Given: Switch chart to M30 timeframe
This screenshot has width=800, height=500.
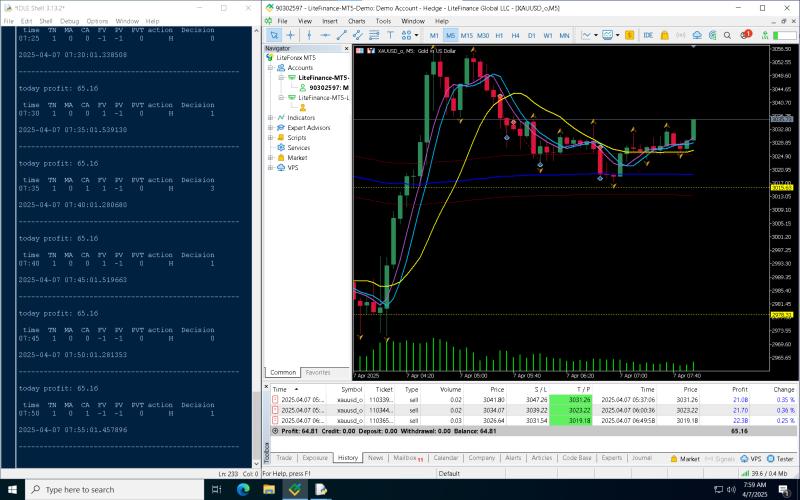Looking at the screenshot, I should (483, 35).
